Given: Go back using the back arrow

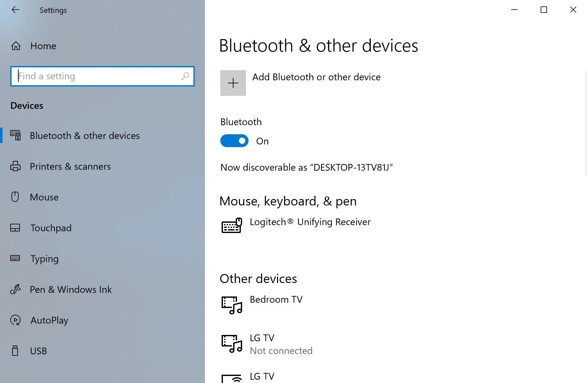Looking at the screenshot, I should (x=15, y=10).
